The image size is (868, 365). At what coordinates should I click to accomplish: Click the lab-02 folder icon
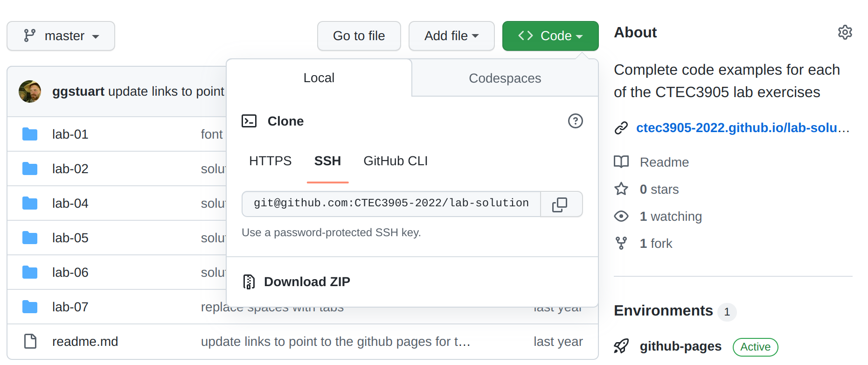click(30, 169)
